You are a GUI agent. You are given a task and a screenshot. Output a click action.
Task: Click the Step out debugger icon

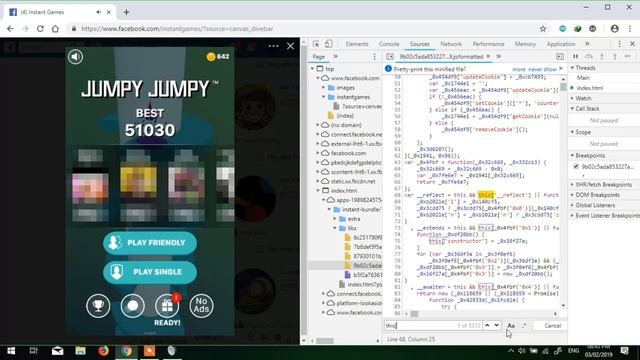point(615,57)
